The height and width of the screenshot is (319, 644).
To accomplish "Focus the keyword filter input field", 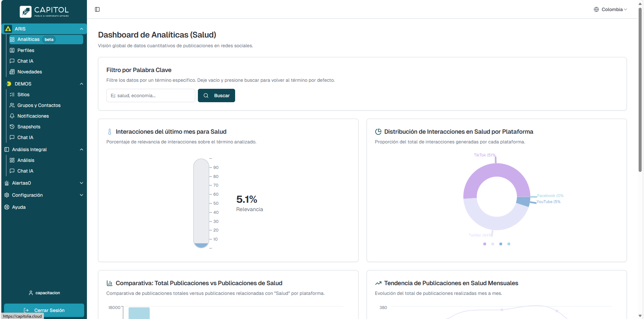I will [x=151, y=95].
